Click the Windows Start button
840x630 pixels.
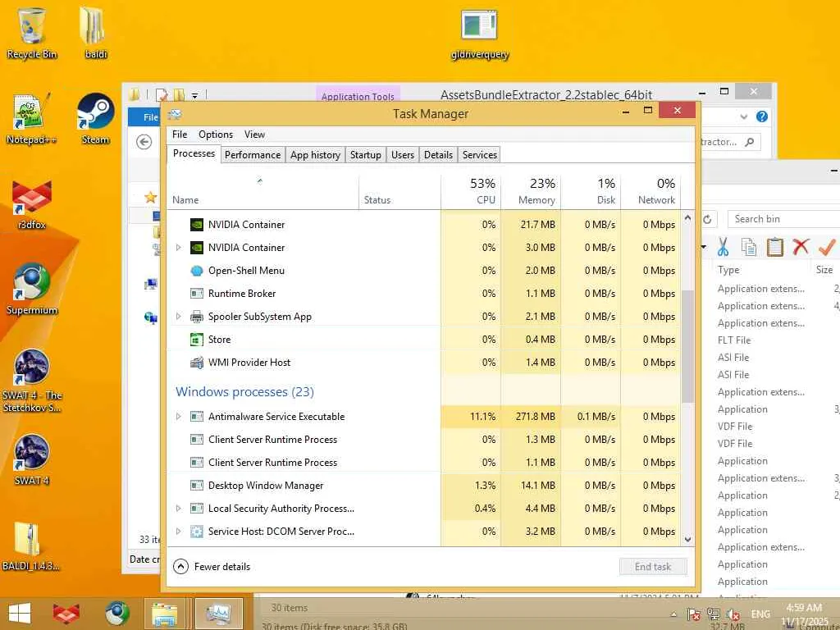click(20, 614)
